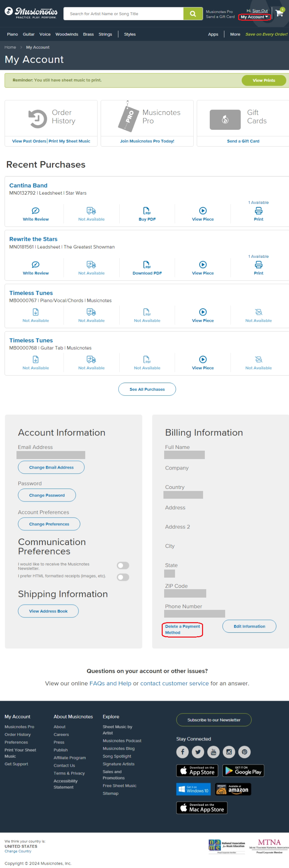Open Musicnotes YouTube channel
289x868 pixels.
pos(213,752)
